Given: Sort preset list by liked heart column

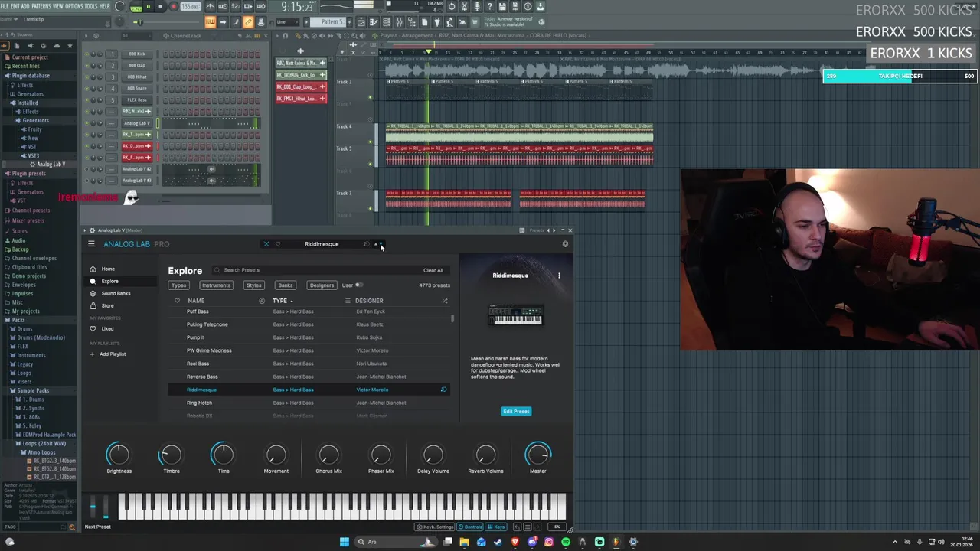Looking at the screenshot, I should coord(177,301).
